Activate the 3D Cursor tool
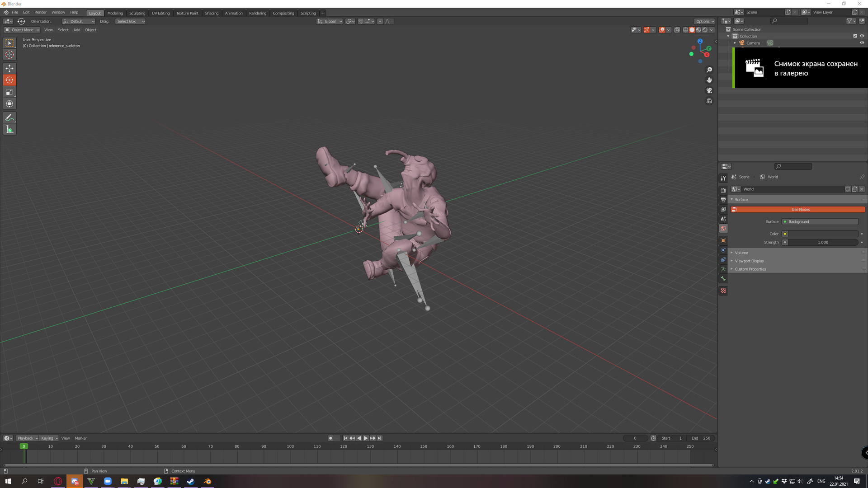Viewport: 868px width, 488px height. 9,55
